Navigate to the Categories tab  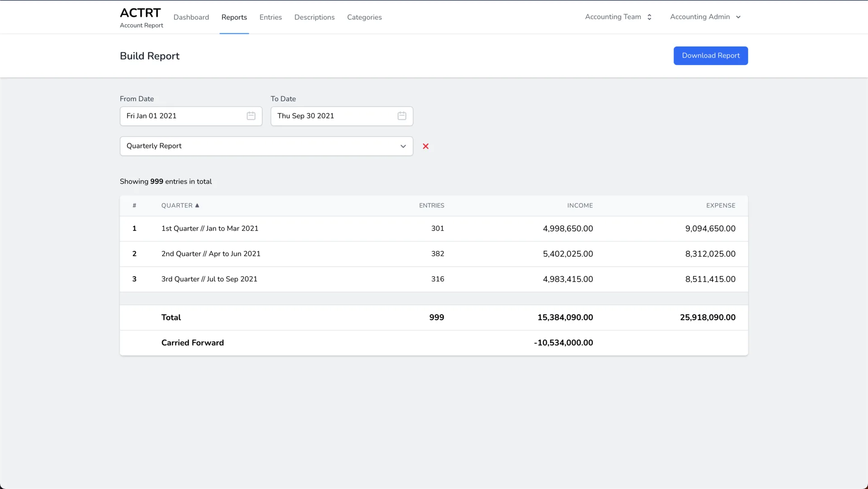point(364,17)
